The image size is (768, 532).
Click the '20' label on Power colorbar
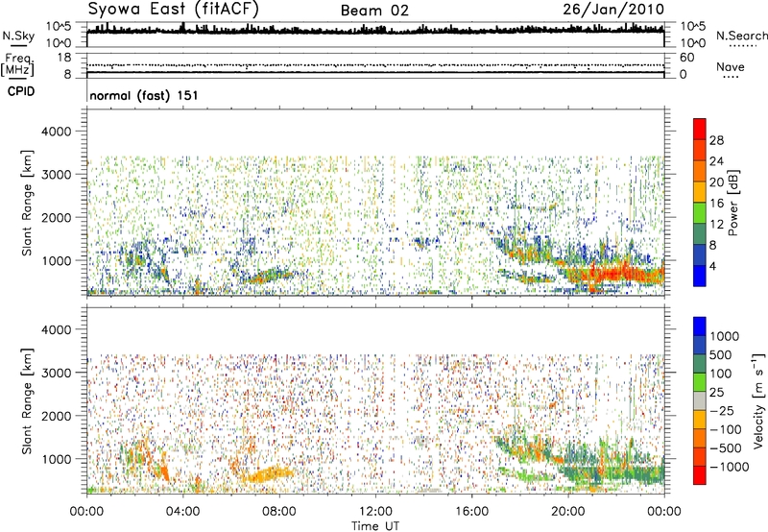click(716, 182)
